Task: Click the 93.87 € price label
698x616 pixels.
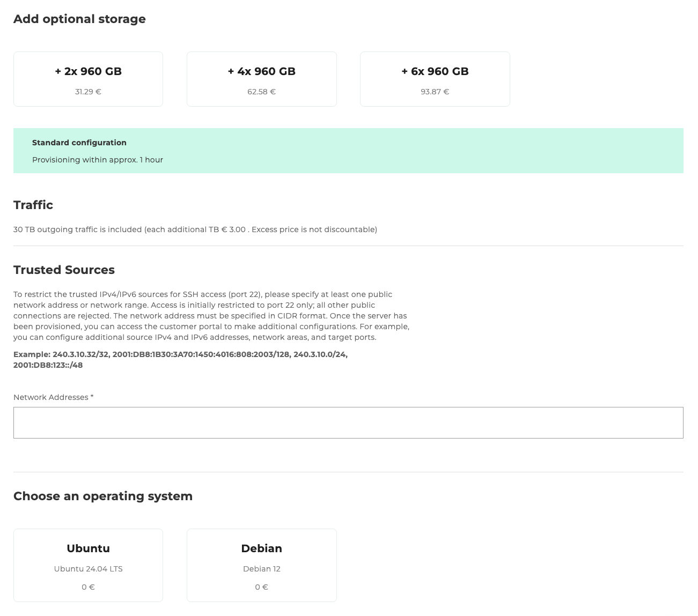Action: click(x=435, y=92)
